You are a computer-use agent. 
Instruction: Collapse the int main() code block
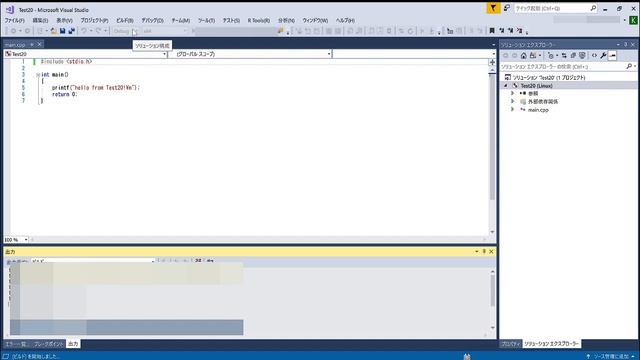[x=38, y=75]
